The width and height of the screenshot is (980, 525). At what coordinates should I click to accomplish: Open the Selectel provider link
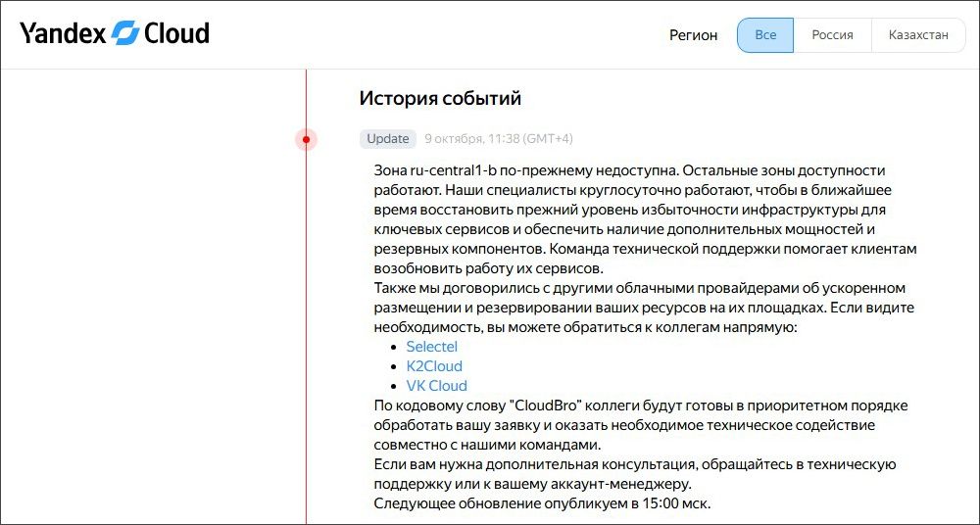pos(432,347)
